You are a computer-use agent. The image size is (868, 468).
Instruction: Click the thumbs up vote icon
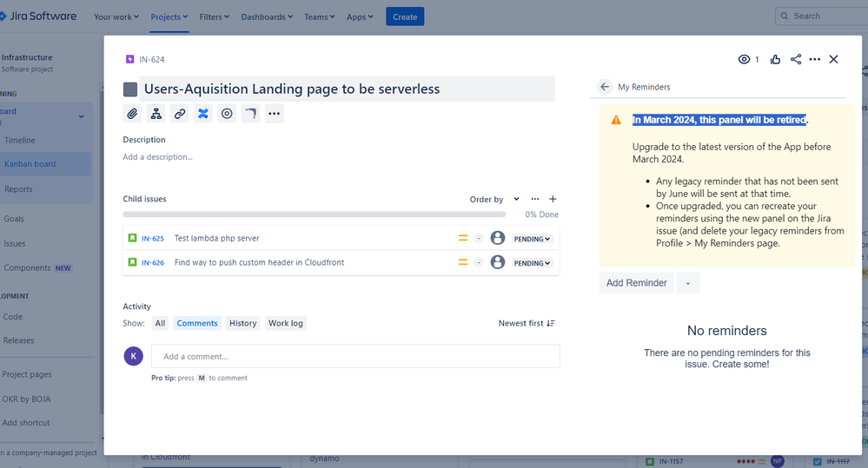(x=775, y=59)
